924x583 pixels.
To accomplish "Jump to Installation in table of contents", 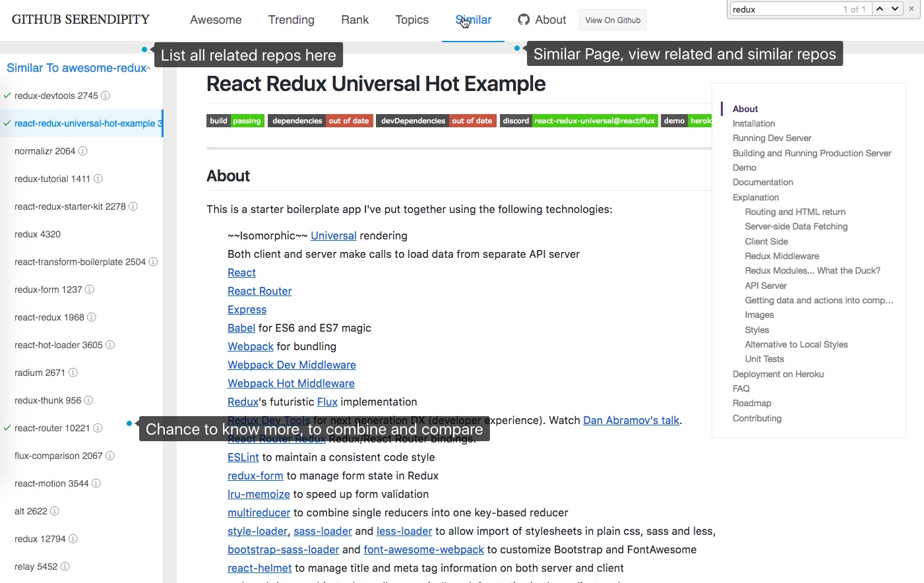I will 754,123.
